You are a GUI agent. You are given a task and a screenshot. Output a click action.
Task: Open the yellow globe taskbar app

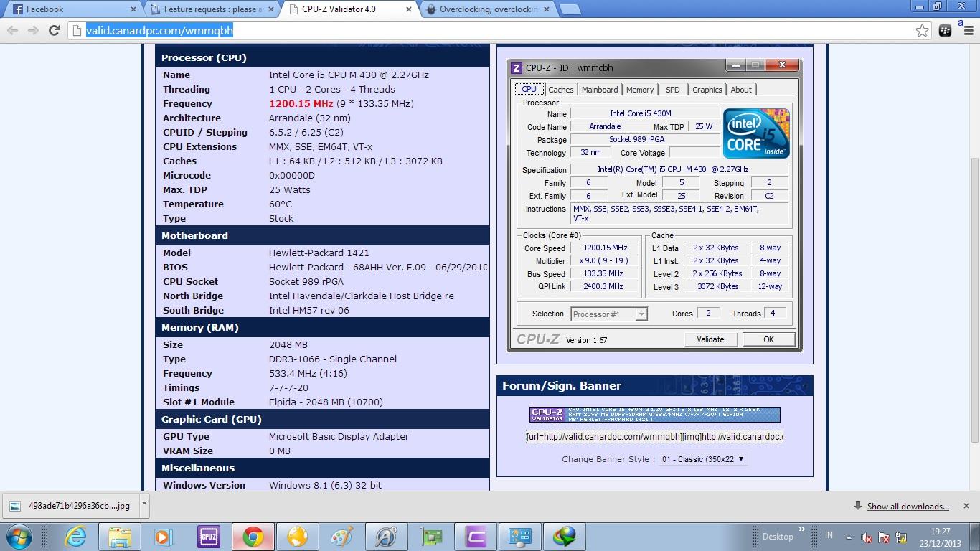(297, 536)
